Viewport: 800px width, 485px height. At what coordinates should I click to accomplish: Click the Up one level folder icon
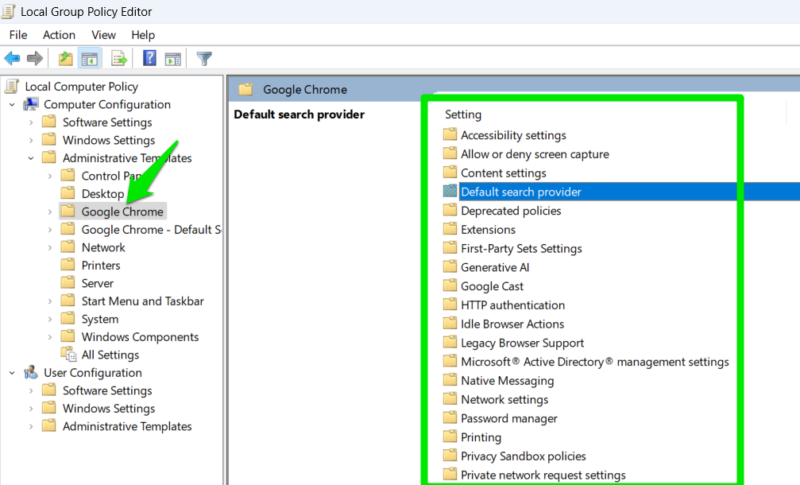[65, 59]
